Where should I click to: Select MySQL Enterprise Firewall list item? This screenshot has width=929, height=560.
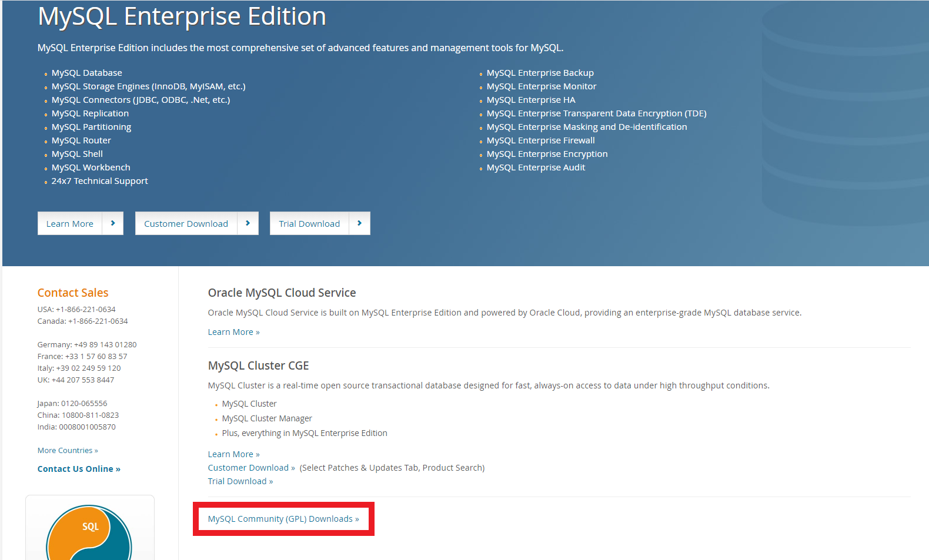[541, 140]
